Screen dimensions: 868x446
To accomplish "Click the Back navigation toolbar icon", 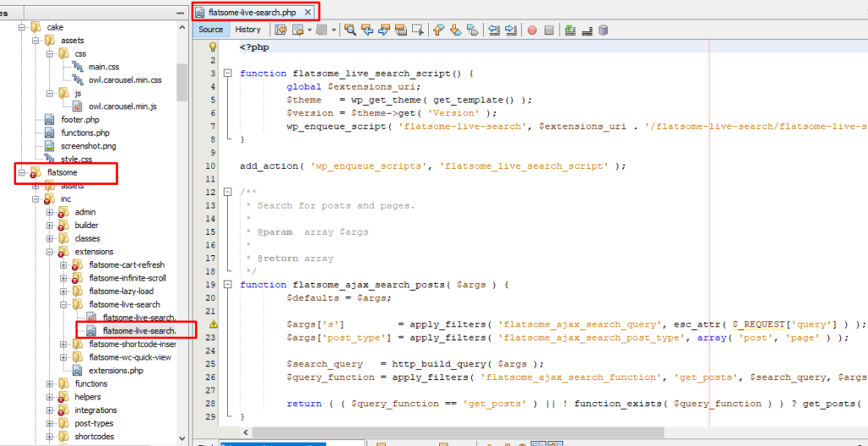I will [x=298, y=30].
